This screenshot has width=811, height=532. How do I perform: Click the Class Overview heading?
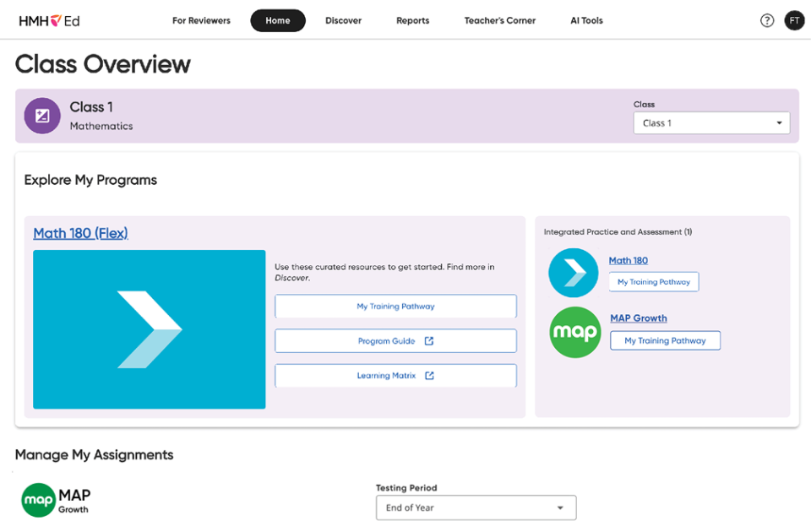[x=103, y=64]
